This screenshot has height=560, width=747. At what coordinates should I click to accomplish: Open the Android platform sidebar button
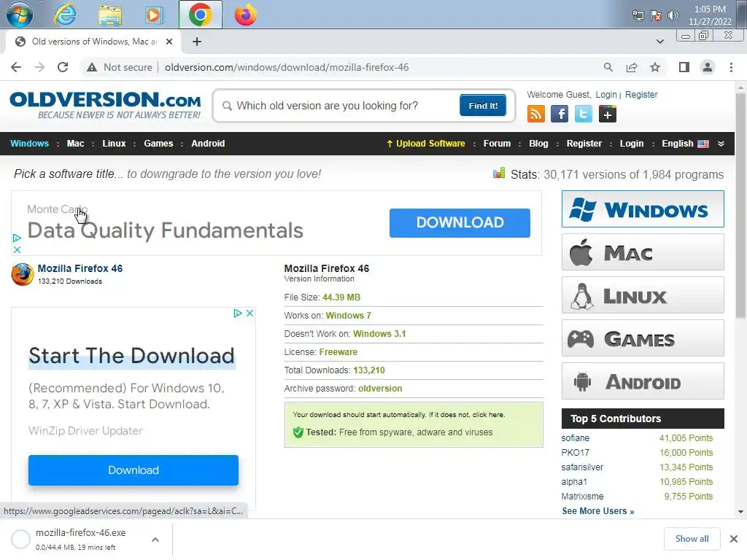tap(643, 381)
